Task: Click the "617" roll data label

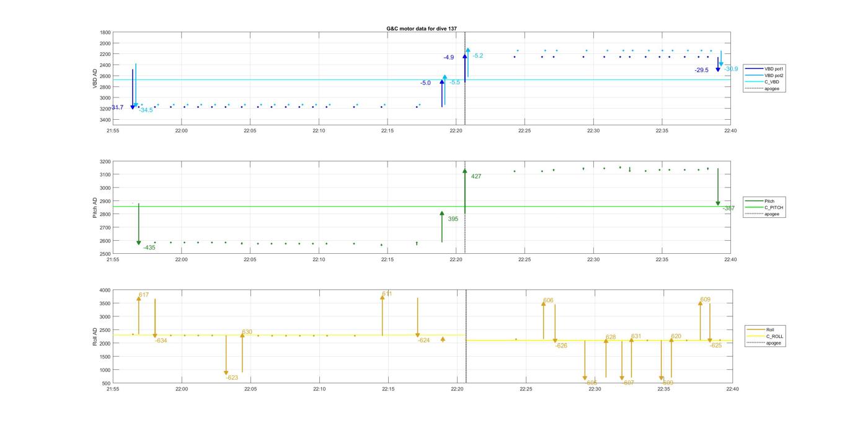Action: pyautogui.click(x=144, y=295)
